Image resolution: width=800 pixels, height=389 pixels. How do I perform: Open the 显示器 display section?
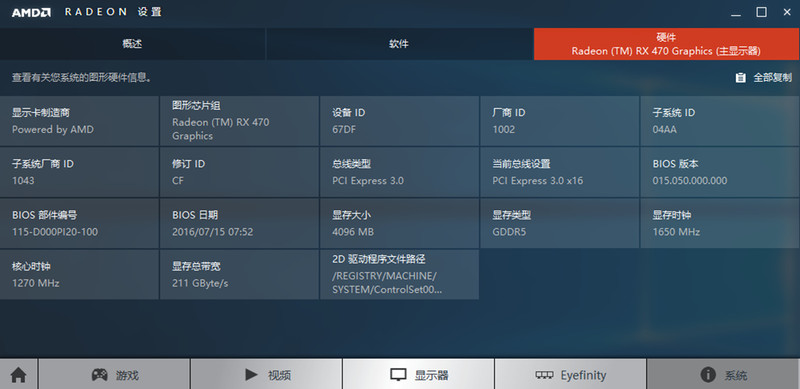(x=418, y=375)
